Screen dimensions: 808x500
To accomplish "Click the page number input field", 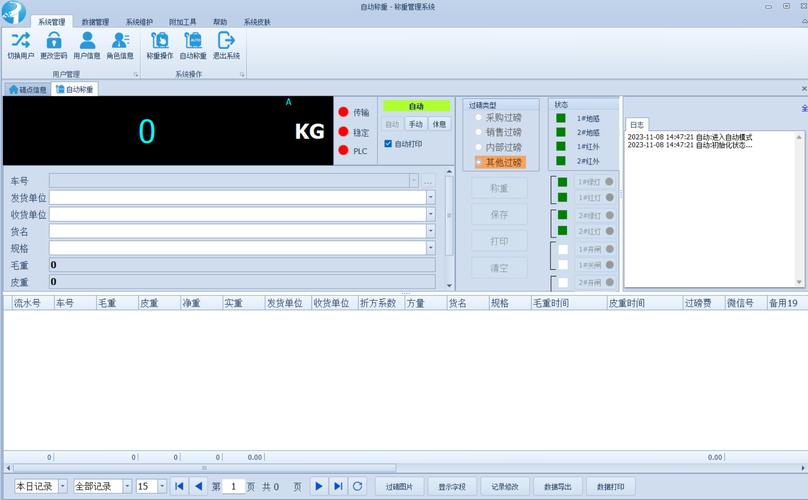I will pyautogui.click(x=233, y=486).
